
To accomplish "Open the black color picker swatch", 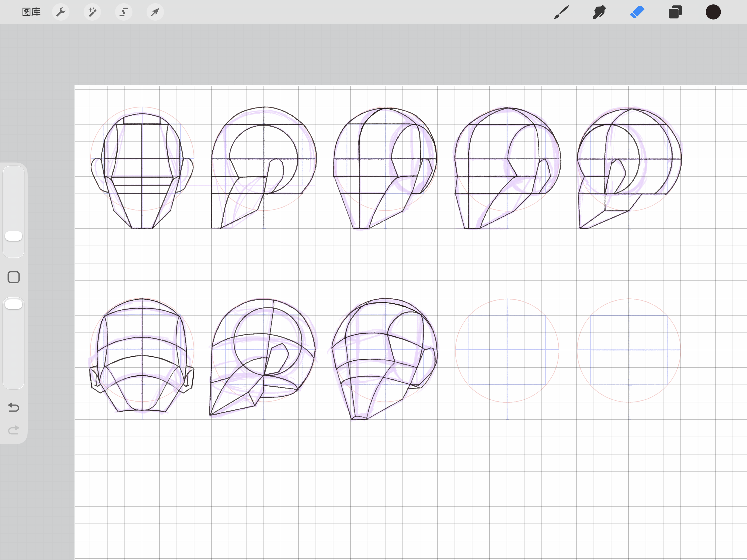I will click(713, 12).
